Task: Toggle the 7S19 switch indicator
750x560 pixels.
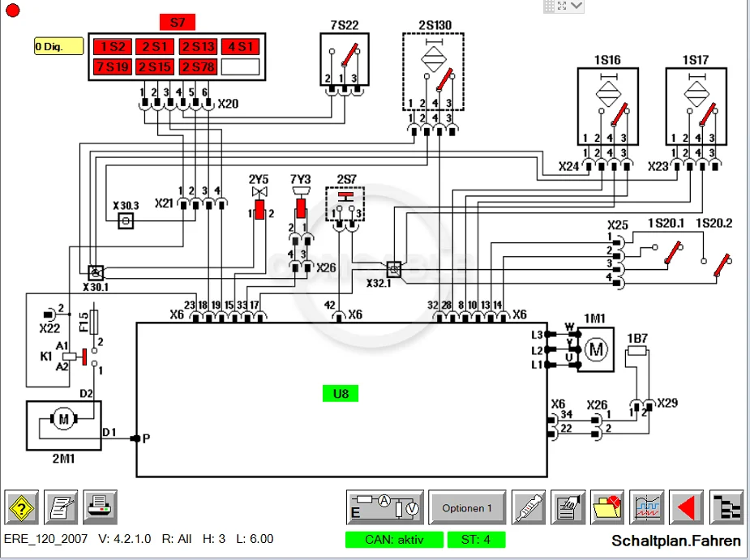Action: pyautogui.click(x=113, y=67)
